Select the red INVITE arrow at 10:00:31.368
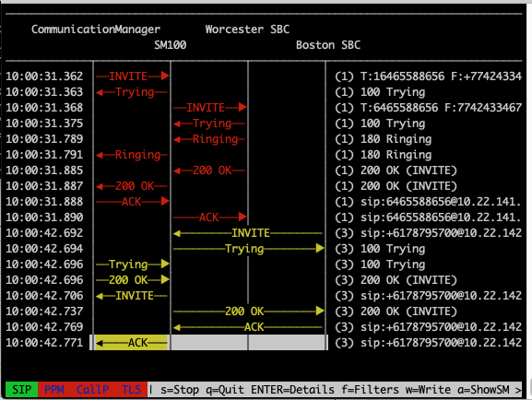 point(209,108)
